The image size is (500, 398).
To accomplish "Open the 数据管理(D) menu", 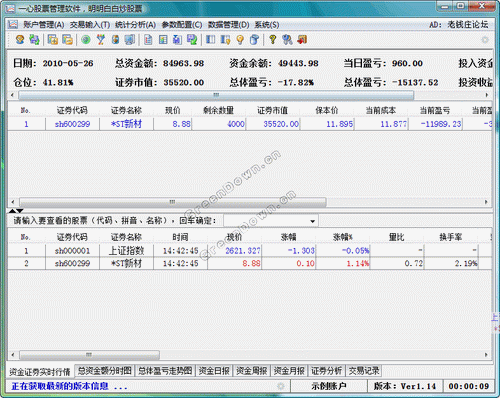I will (228, 25).
